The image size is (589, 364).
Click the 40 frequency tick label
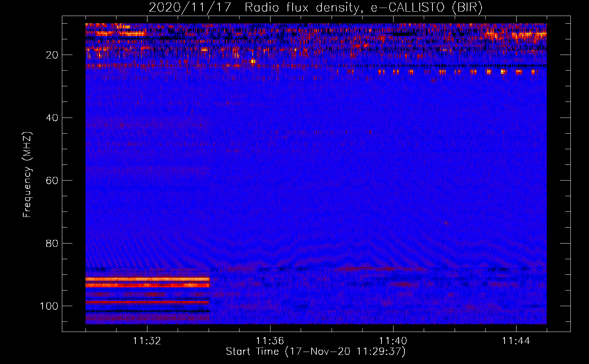coord(52,118)
